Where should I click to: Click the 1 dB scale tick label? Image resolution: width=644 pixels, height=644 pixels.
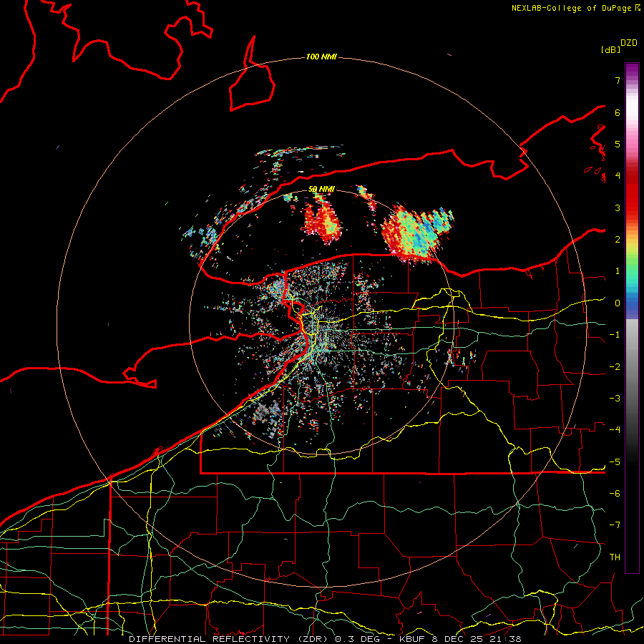point(618,271)
